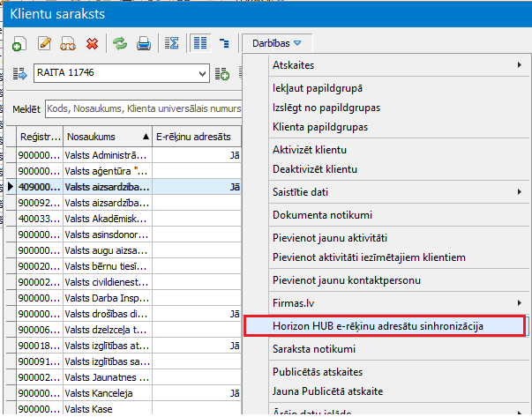Screen dimensions: 532x417
Task: Click the view glasses icon
Action: click(x=68, y=43)
